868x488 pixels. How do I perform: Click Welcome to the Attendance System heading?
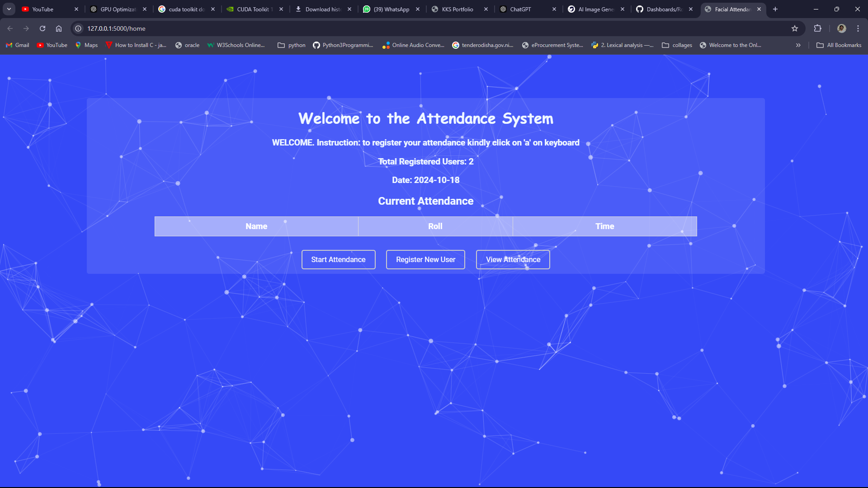click(x=426, y=118)
